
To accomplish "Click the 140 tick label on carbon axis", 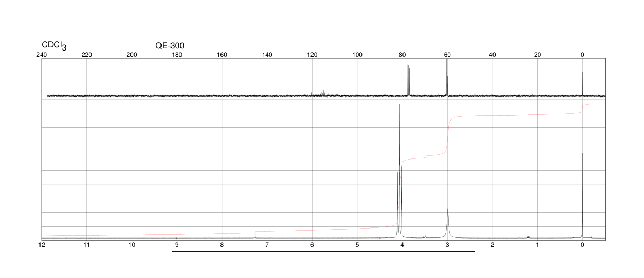I will 267,55.
